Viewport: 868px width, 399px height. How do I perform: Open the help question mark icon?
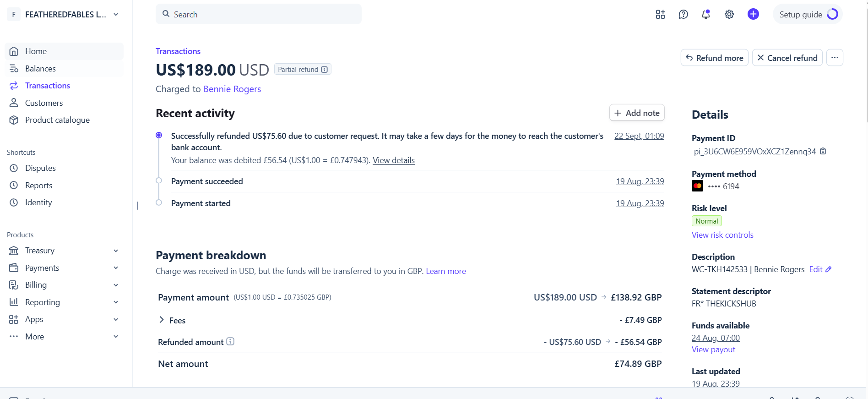pos(683,14)
